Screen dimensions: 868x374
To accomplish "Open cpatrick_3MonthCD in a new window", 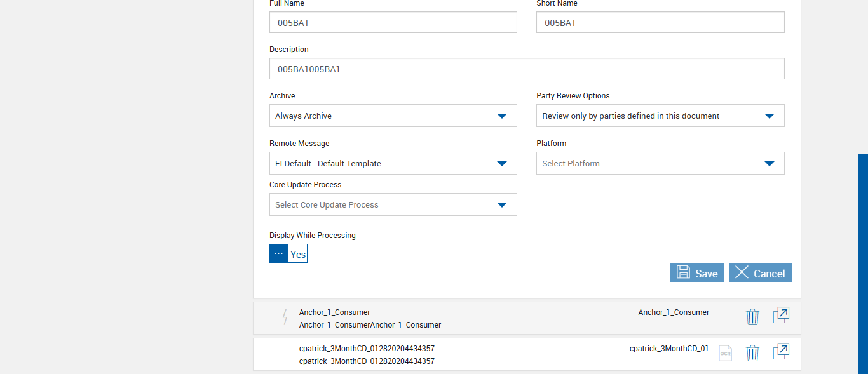I will pyautogui.click(x=781, y=352).
